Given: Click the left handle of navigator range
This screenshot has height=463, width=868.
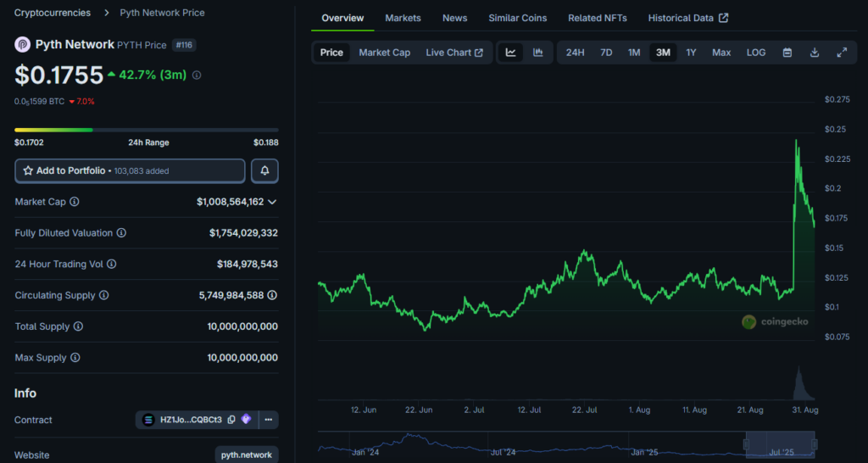Looking at the screenshot, I should (746, 444).
